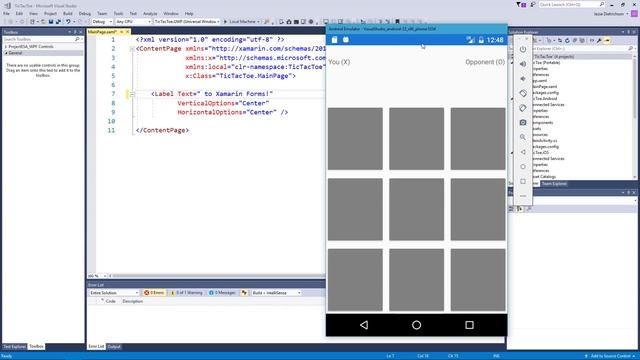Open the Debug menu
Image resolution: width=640 pixels, height=360 pixels.
(84, 13)
